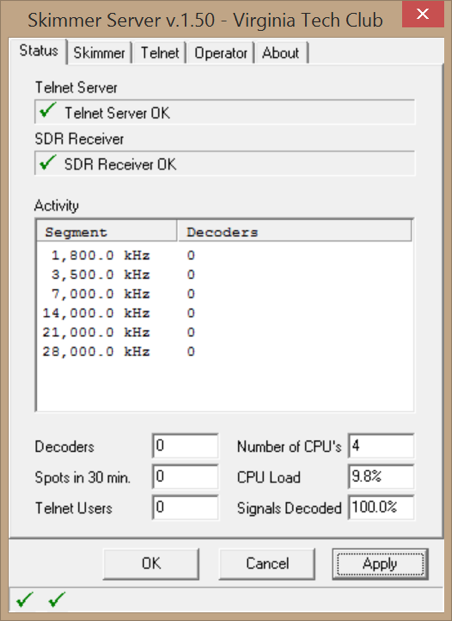Image resolution: width=452 pixels, height=621 pixels.
Task: Open the Telnet tab
Action: pos(160,53)
